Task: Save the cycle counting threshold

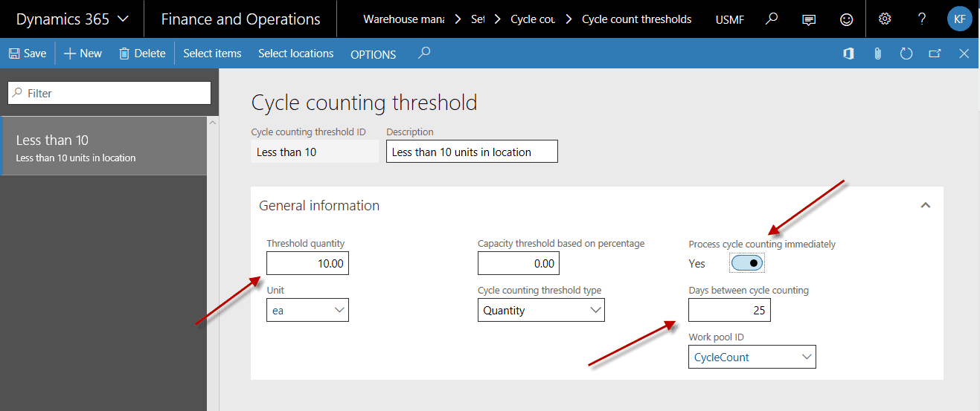Action: [28, 54]
